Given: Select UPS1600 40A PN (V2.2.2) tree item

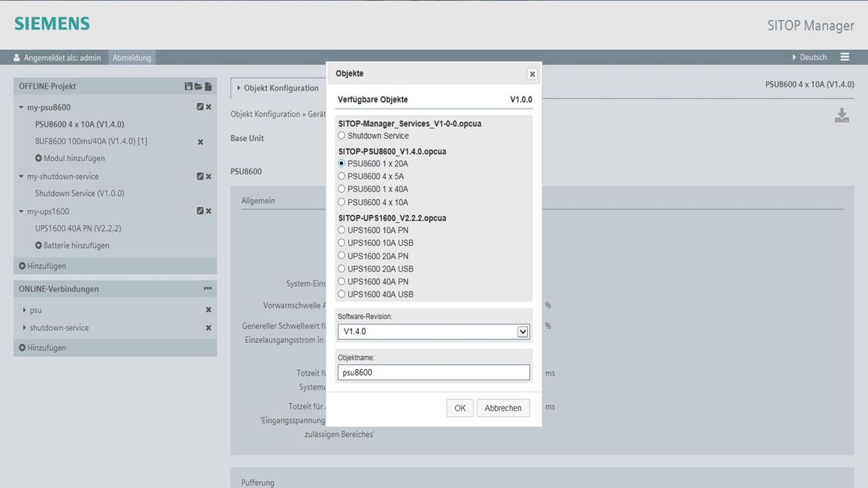Looking at the screenshot, I should (78, 228).
